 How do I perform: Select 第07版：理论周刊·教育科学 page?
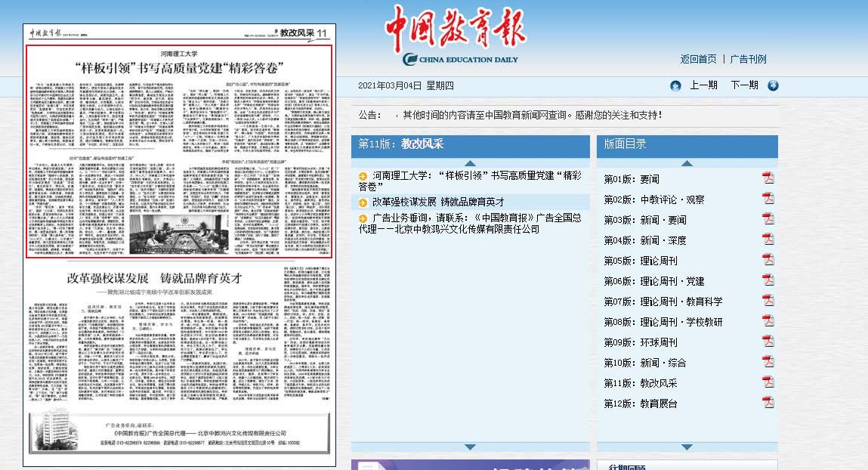coord(663,301)
